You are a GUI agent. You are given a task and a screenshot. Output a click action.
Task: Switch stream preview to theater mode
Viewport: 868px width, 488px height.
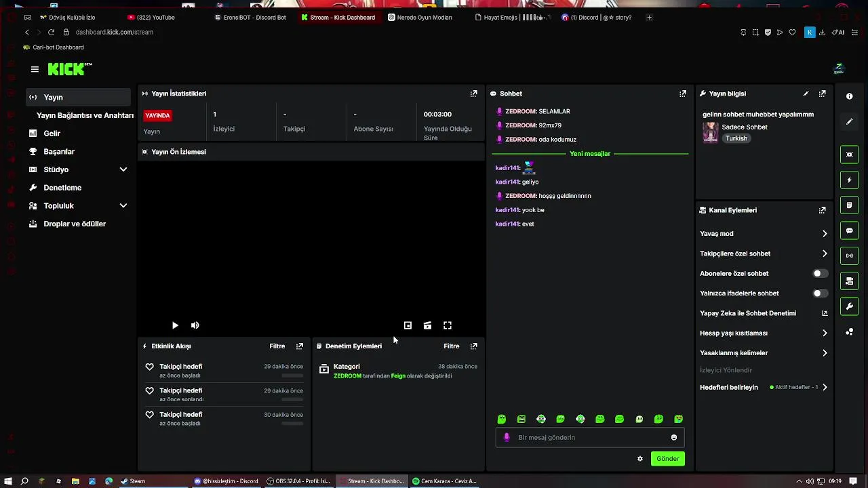427,325
